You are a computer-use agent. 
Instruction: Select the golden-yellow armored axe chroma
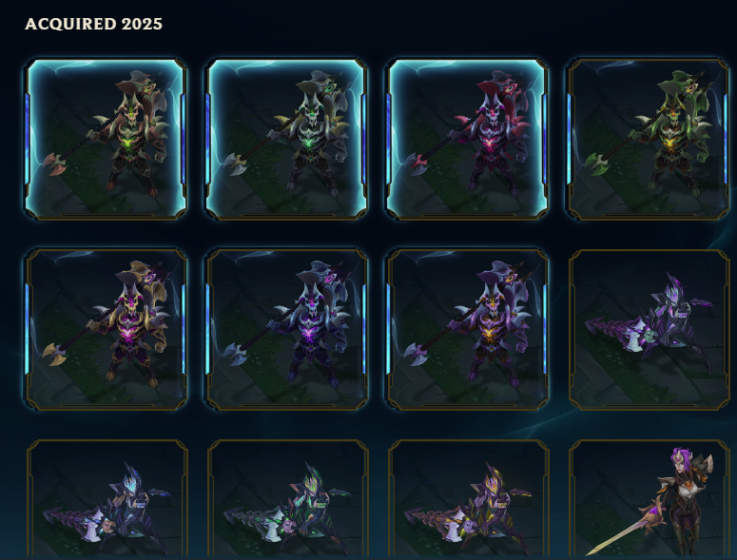click(x=107, y=330)
